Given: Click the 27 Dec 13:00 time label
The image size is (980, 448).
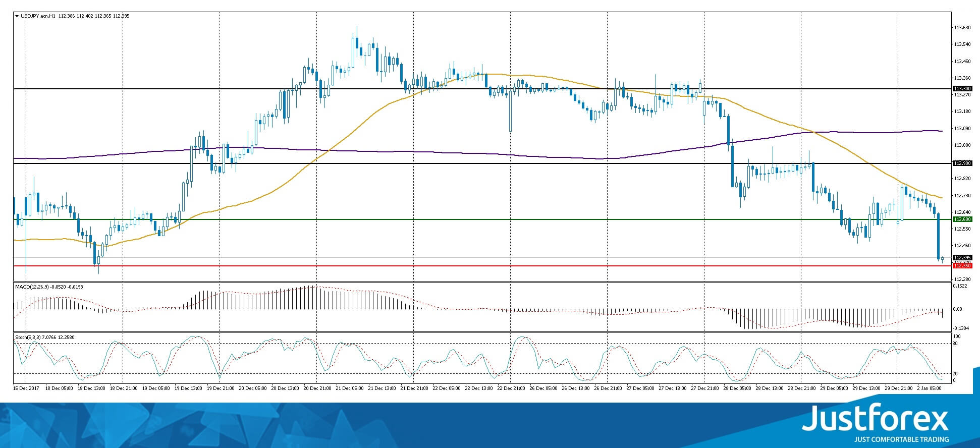Looking at the screenshot, I should tap(673, 388).
